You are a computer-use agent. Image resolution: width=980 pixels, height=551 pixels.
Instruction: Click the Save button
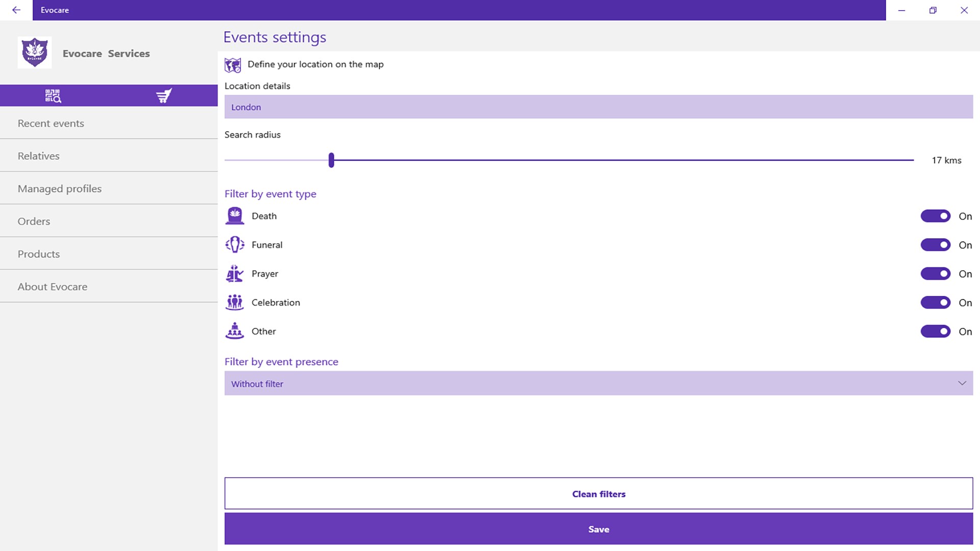[598, 529]
